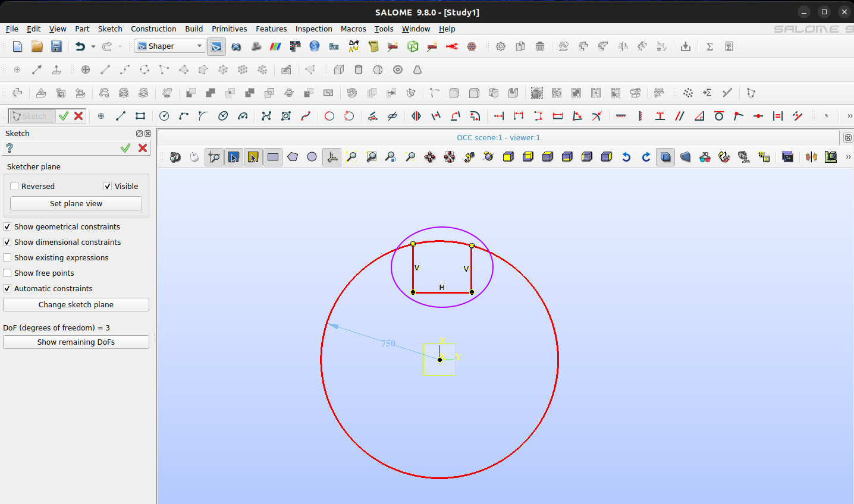854x504 pixels.
Task: Apply Parallel constraint
Action: (680, 116)
